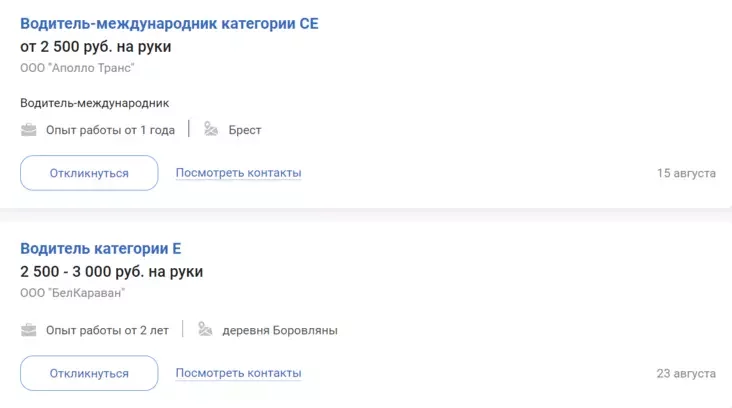Viewport: 732px width, 408px height.
Task: Click the briefcase icon in Аполло Транс listing
Action: tap(29, 130)
